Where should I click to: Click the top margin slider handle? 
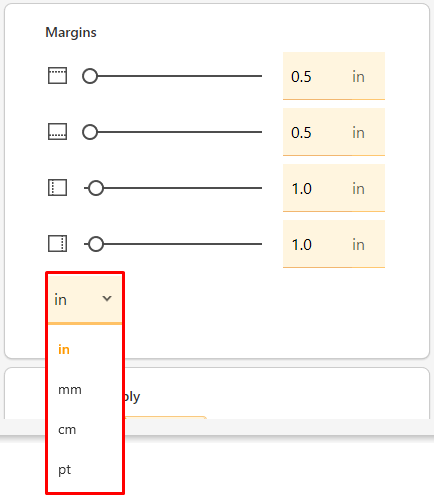90,76
